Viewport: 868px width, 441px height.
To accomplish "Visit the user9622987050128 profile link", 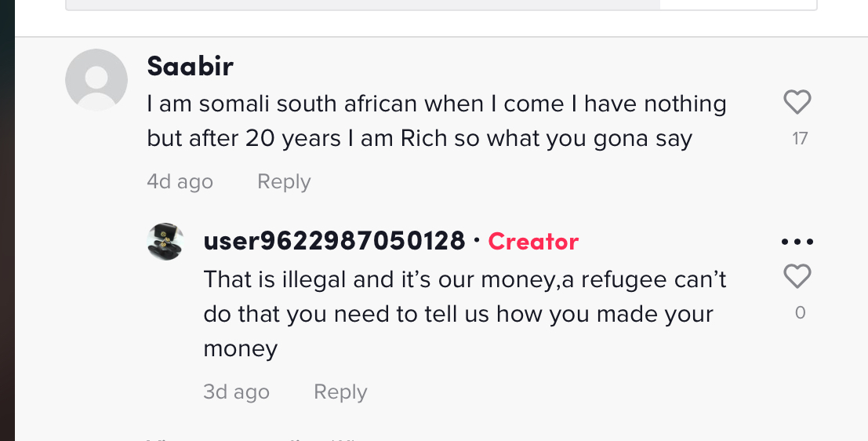I will tap(334, 241).
